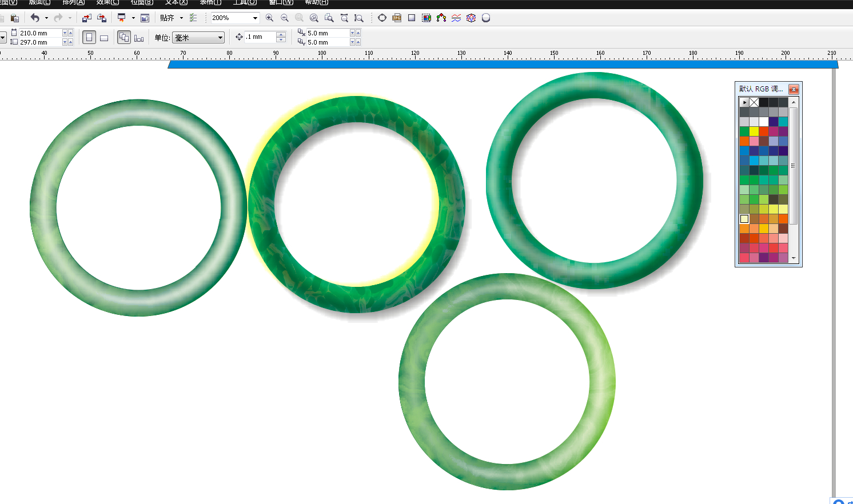This screenshot has width=853, height=504.
Task: Increase duplicate X distance 5.0 mm
Action: coord(358,33)
